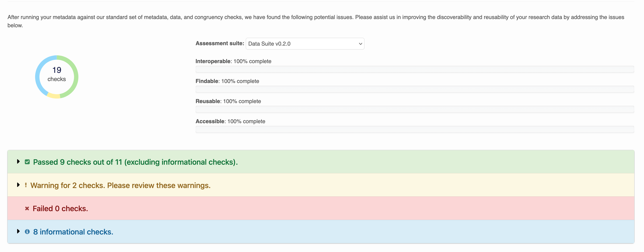Expand the informational checks disclosure triangle
Image resolution: width=644 pixels, height=252 pixels.
coord(18,231)
